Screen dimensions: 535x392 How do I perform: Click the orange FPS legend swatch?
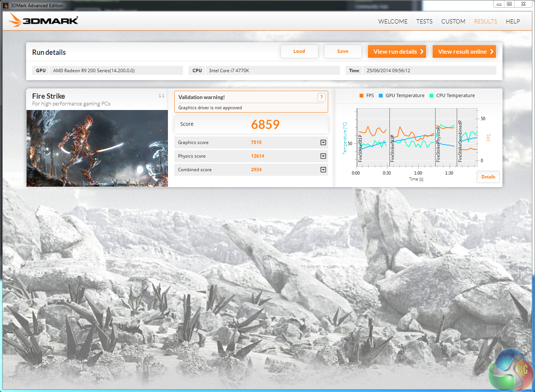point(361,96)
